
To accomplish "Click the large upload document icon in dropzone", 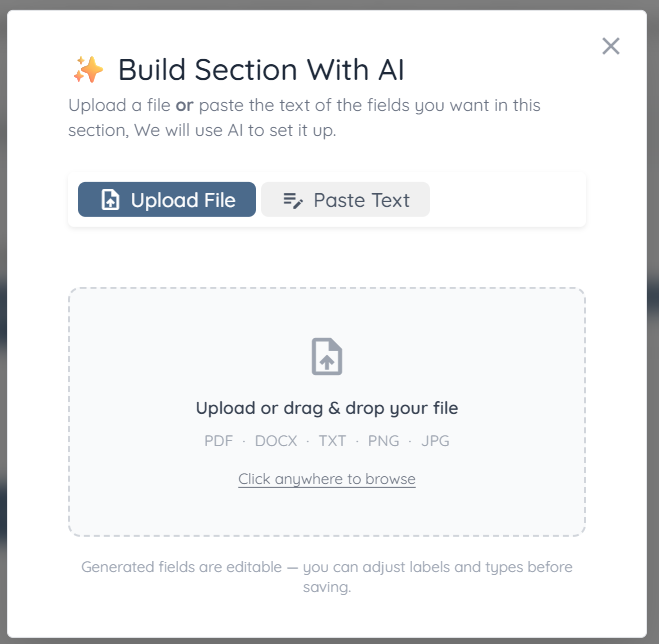I will (327, 357).
